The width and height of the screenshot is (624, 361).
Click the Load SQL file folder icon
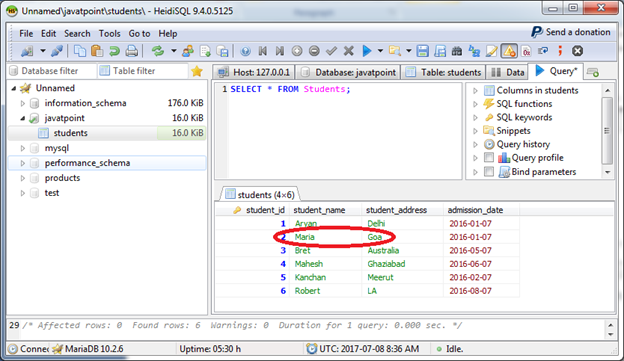[x=395, y=51]
